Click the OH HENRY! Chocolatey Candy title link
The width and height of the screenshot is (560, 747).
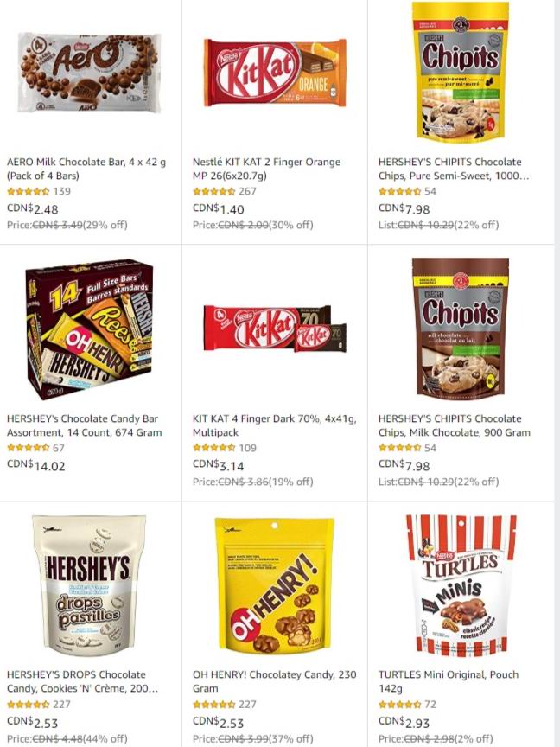tap(274, 681)
